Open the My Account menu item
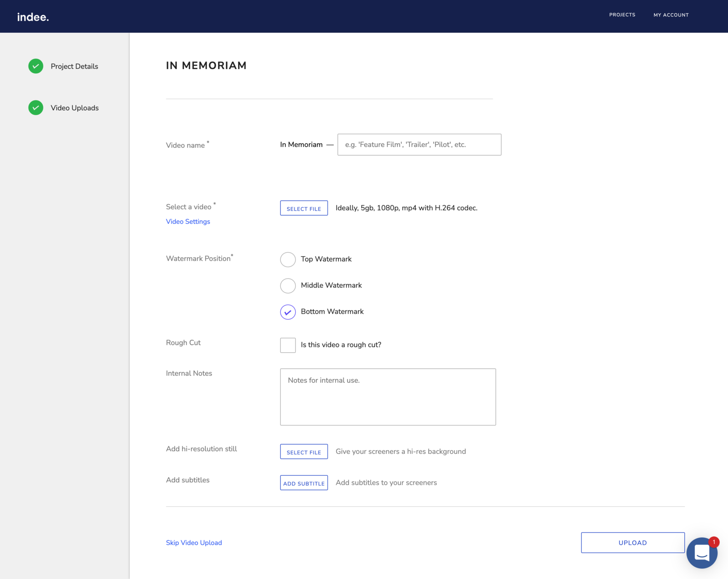 coord(671,15)
